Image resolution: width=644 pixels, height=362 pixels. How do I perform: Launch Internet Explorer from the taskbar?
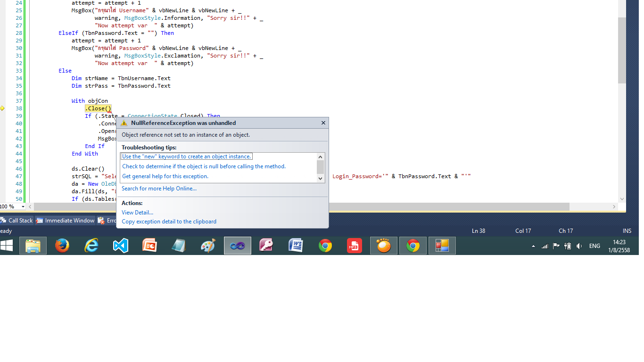tap(91, 246)
